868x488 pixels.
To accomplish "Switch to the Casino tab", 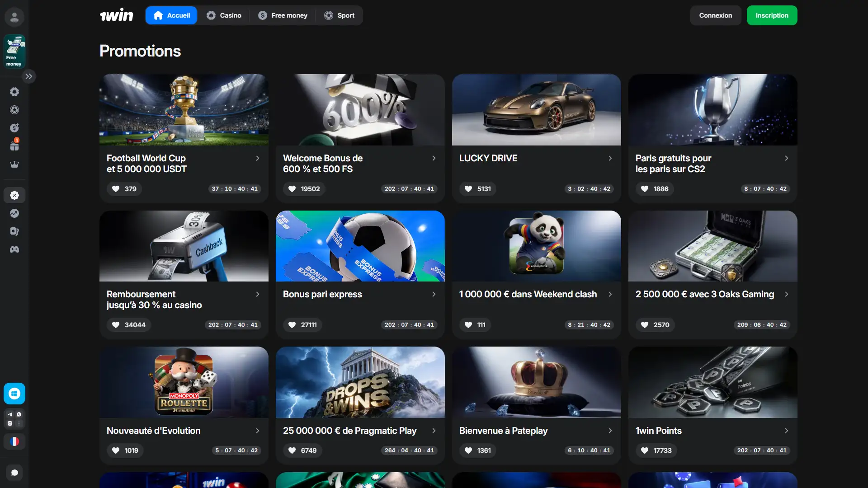I will point(224,15).
